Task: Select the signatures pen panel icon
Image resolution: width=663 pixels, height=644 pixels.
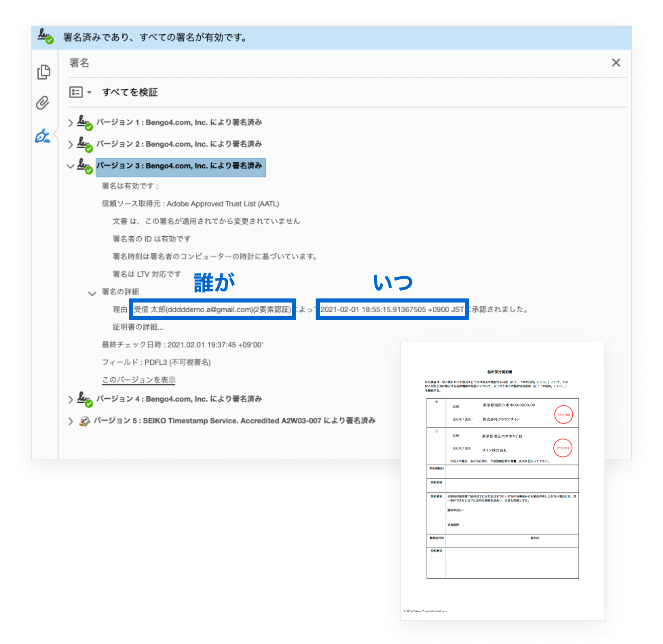Action: pos(43,136)
